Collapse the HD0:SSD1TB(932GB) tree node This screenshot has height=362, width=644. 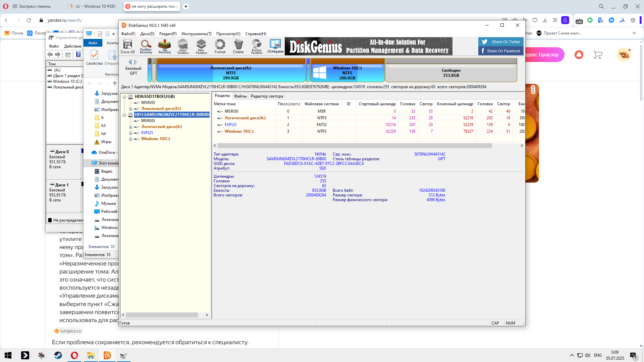coord(124,97)
